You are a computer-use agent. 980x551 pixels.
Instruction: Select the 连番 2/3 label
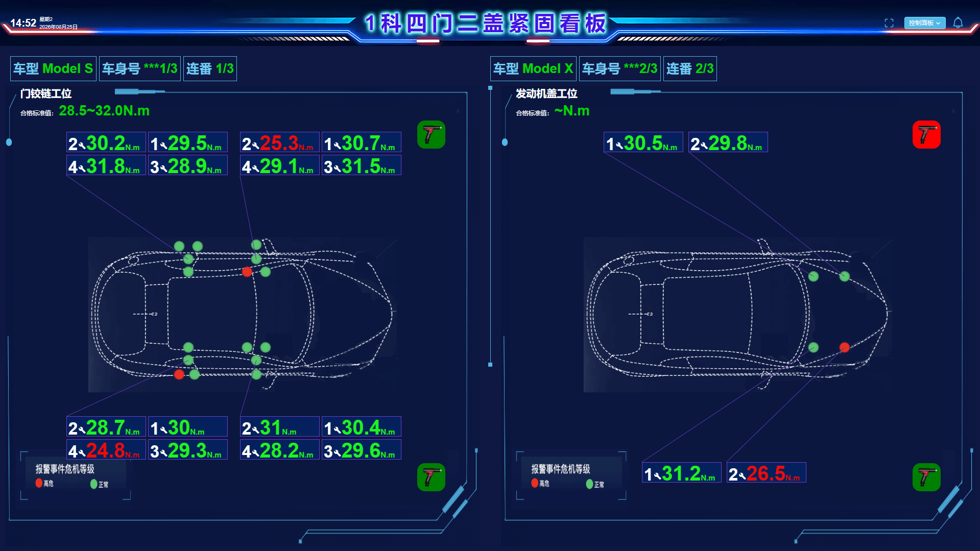[690, 68]
